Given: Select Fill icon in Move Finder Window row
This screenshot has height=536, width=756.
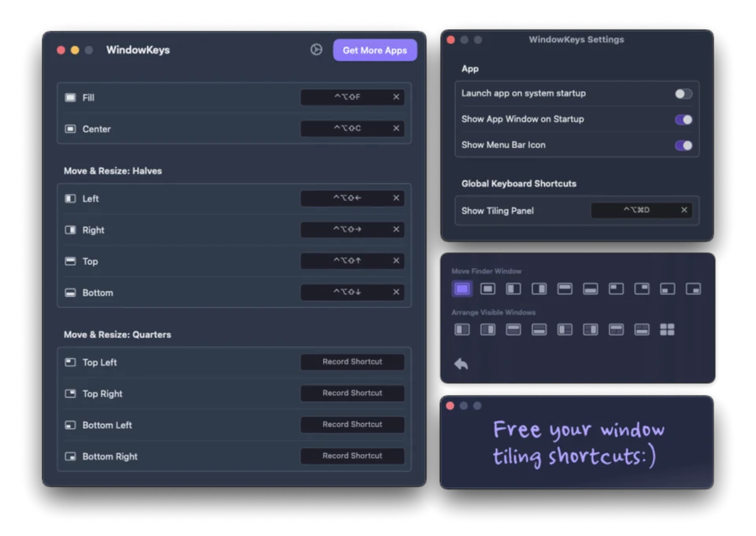Looking at the screenshot, I should (462, 288).
